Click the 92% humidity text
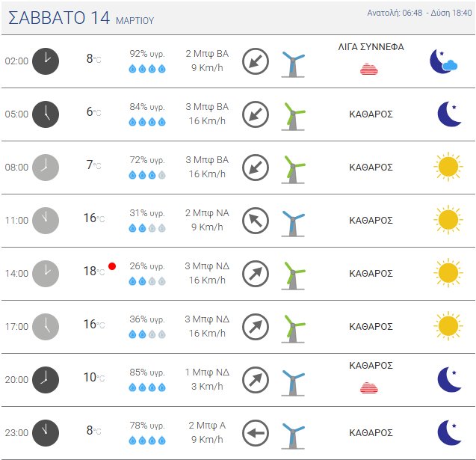476x460 pixels. pyautogui.click(x=147, y=54)
